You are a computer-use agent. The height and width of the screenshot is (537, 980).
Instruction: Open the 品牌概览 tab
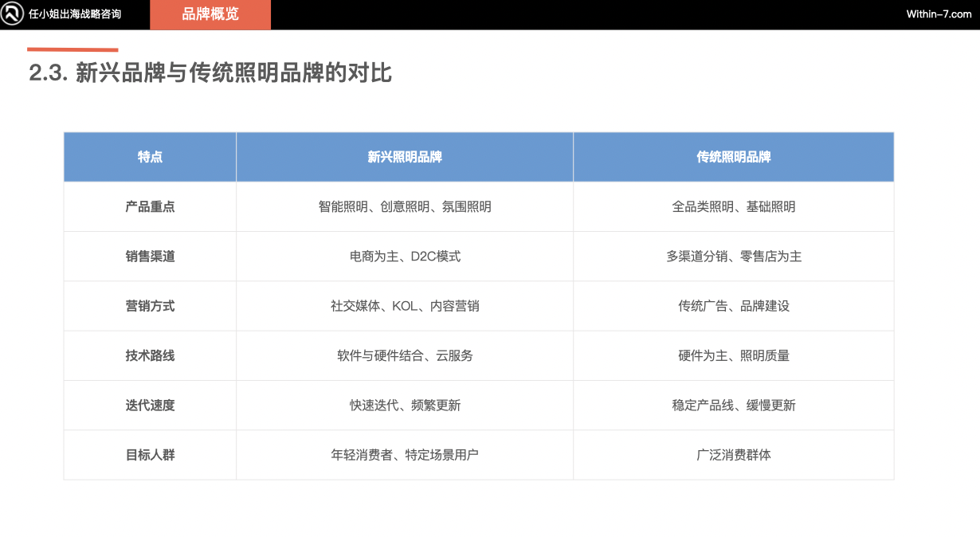(x=209, y=14)
